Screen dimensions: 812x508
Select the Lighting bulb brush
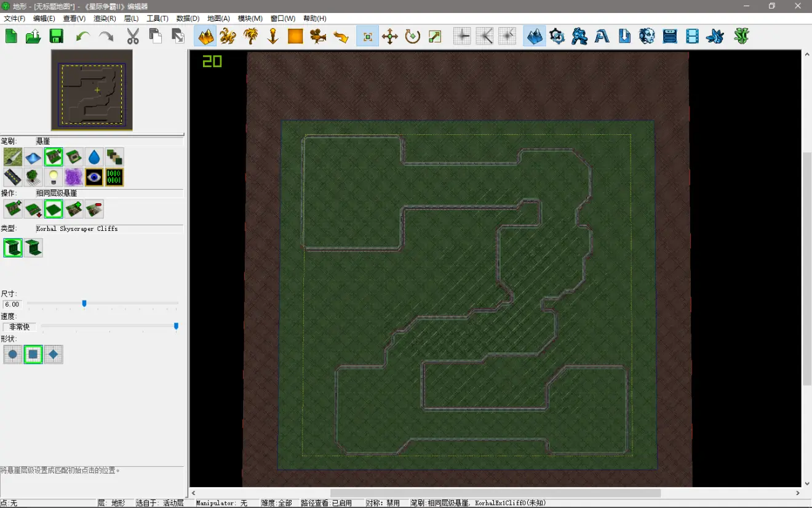pyautogui.click(x=54, y=177)
